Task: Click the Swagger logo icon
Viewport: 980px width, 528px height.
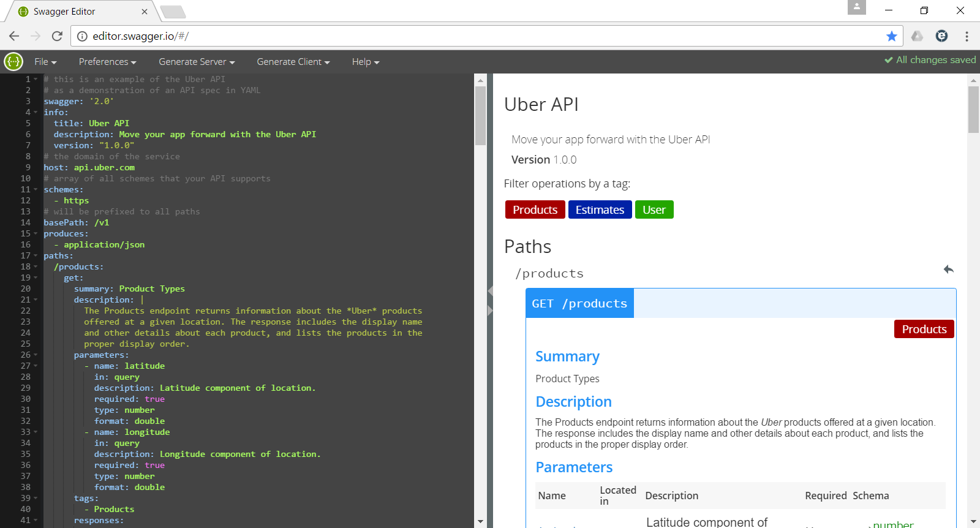Action: (13, 61)
